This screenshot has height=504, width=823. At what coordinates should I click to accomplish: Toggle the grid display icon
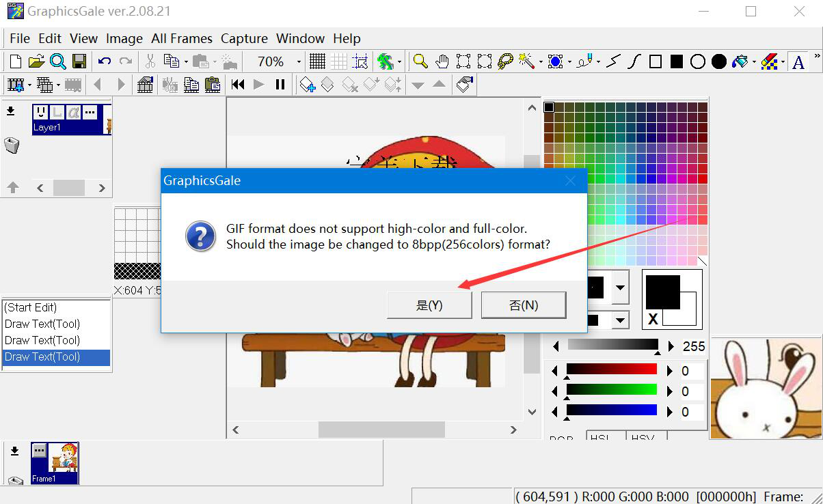pyautogui.click(x=317, y=62)
